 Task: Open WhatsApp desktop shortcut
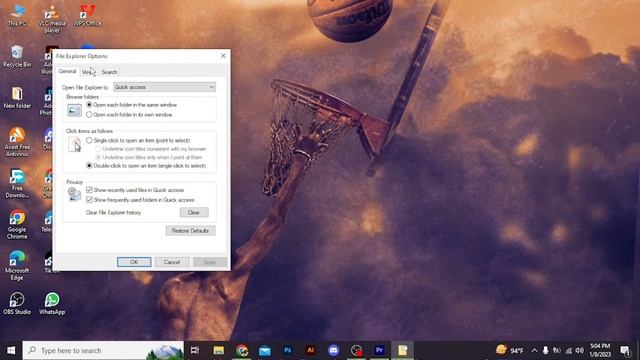click(52, 304)
